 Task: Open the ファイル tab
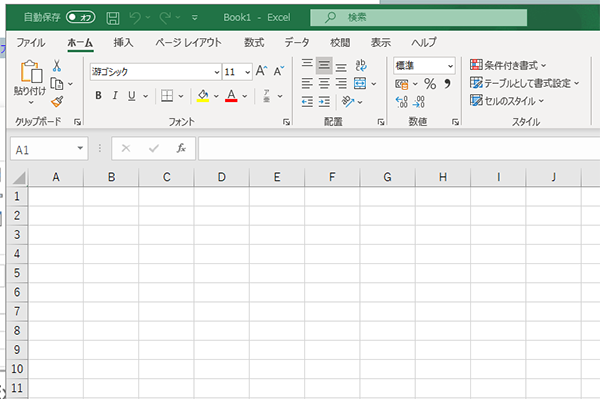click(31, 42)
